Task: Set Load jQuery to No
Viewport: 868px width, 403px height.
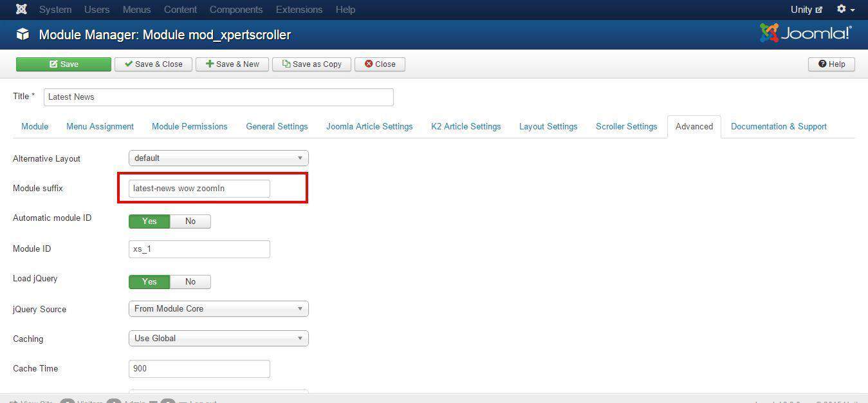Action: 190,282
